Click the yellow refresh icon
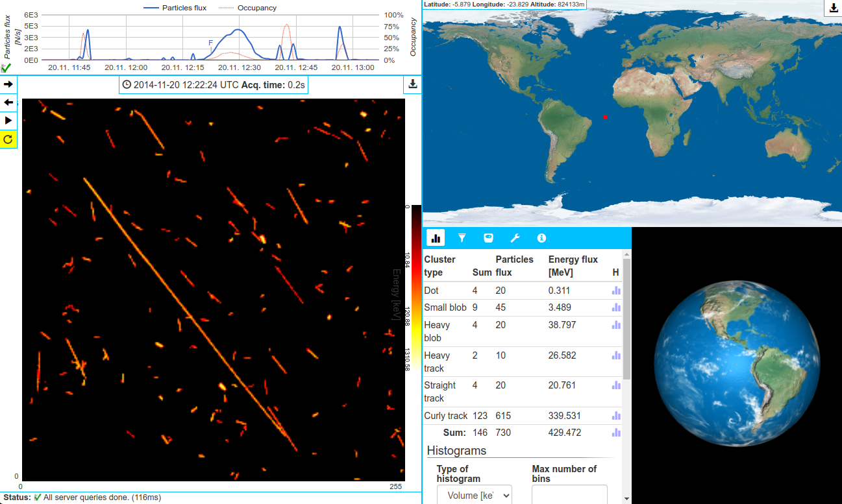Viewport: 842px width, 504px height. [x=8, y=139]
